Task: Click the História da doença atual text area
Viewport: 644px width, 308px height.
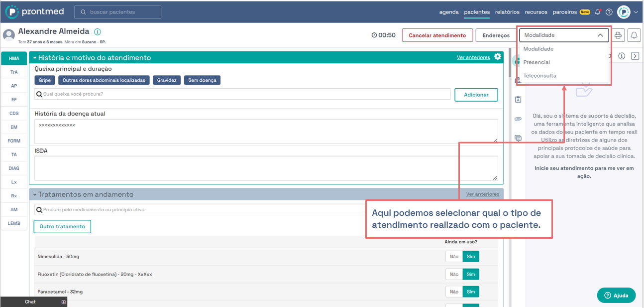Action: coord(266,131)
